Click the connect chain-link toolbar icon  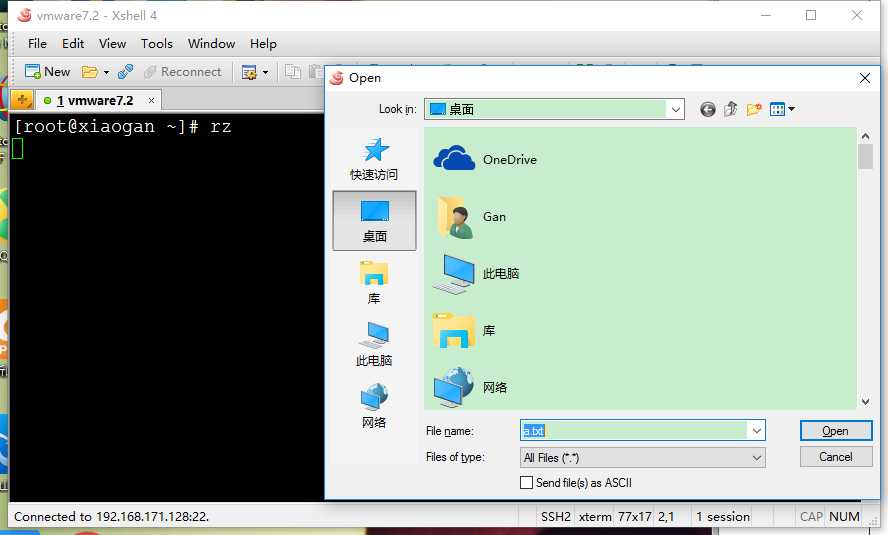125,72
